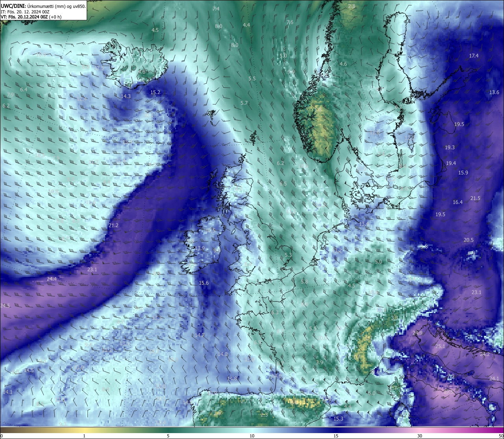Image resolution: width=504 pixels, height=439 pixels.
Task: Click the 24.4 value label
Action: pyautogui.click(x=52, y=279)
